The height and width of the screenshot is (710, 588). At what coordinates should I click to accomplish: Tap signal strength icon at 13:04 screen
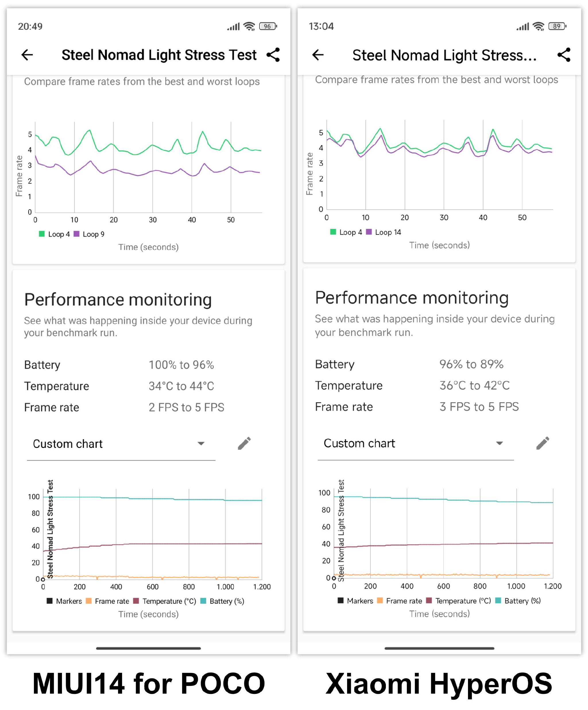(523, 26)
